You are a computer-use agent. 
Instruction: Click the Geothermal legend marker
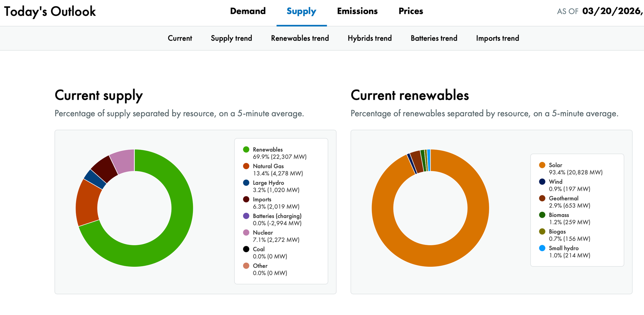(542, 198)
